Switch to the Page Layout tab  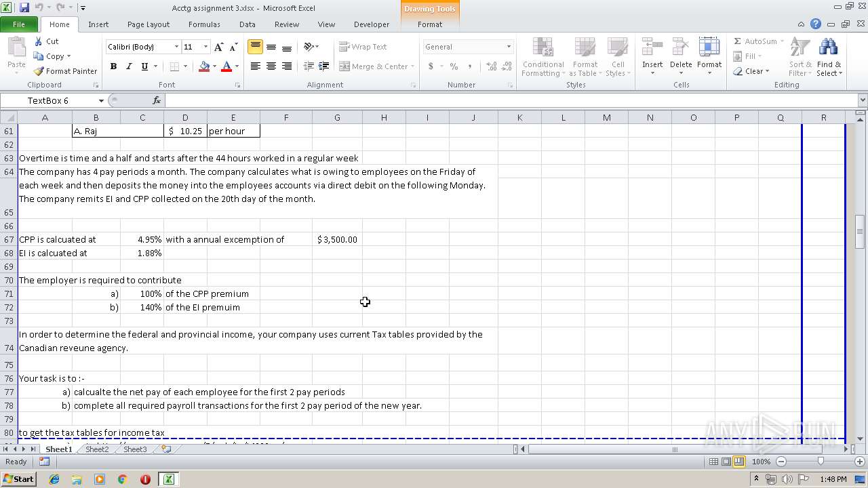coord(149,24)
